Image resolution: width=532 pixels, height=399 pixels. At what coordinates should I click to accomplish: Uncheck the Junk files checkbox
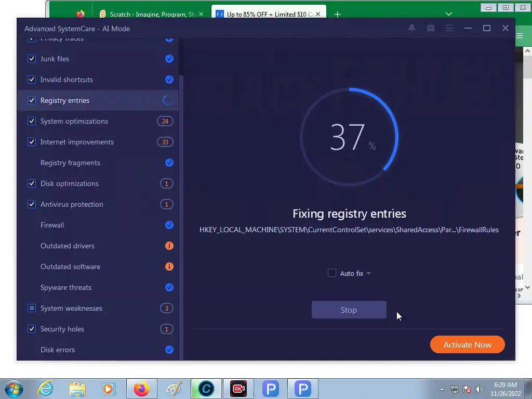pyautogui.click(x=32, y=59)
